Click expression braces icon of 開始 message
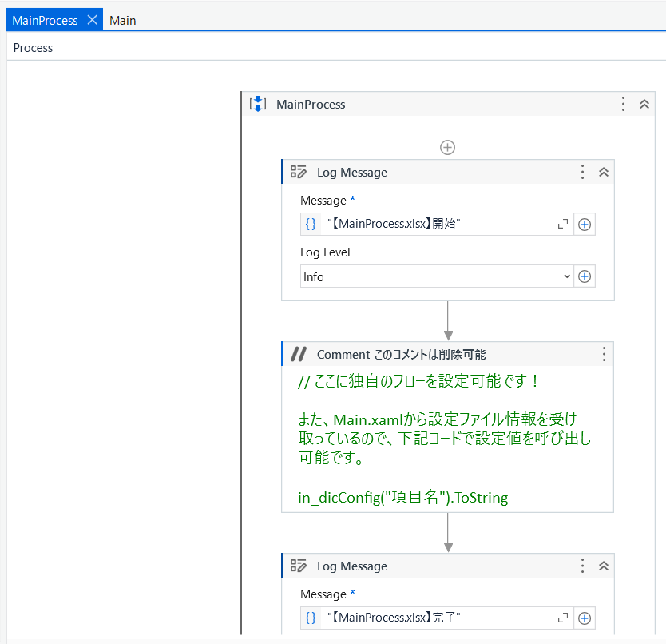Viewport: 666px width, 644px height. point(311,224)
